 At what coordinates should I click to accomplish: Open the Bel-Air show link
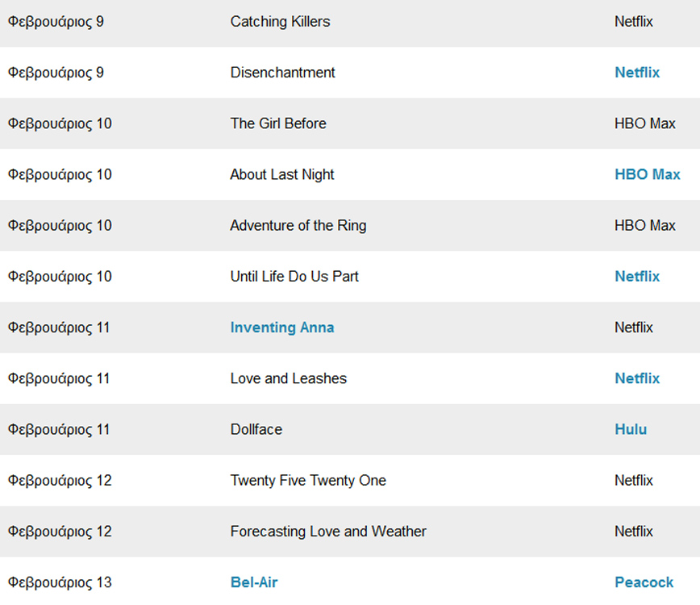253,582
